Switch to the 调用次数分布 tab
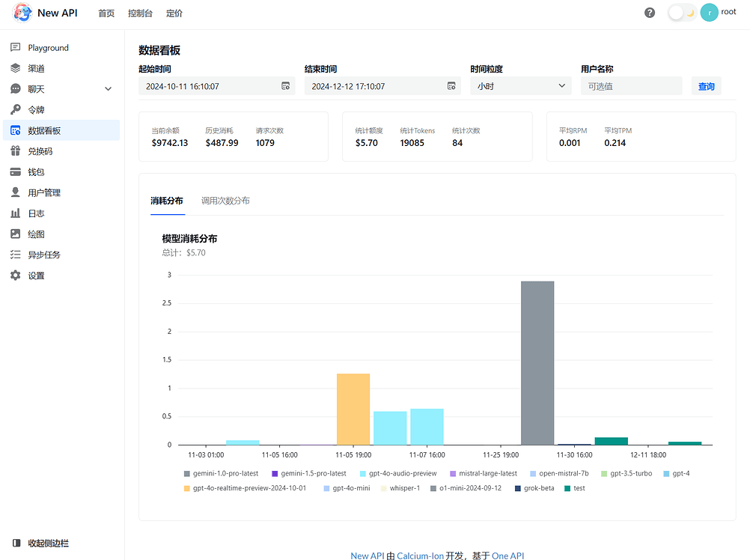 point(225,201)
